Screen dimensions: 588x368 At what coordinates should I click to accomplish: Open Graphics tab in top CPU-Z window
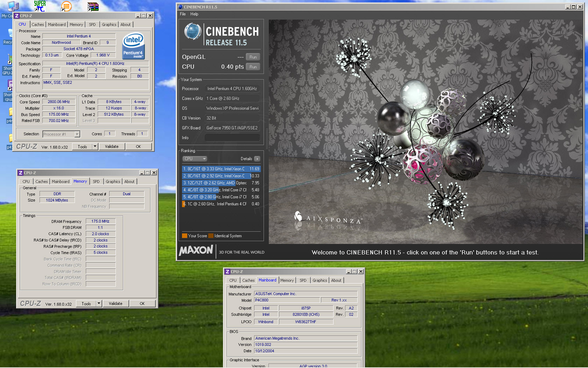pos(109,25)
